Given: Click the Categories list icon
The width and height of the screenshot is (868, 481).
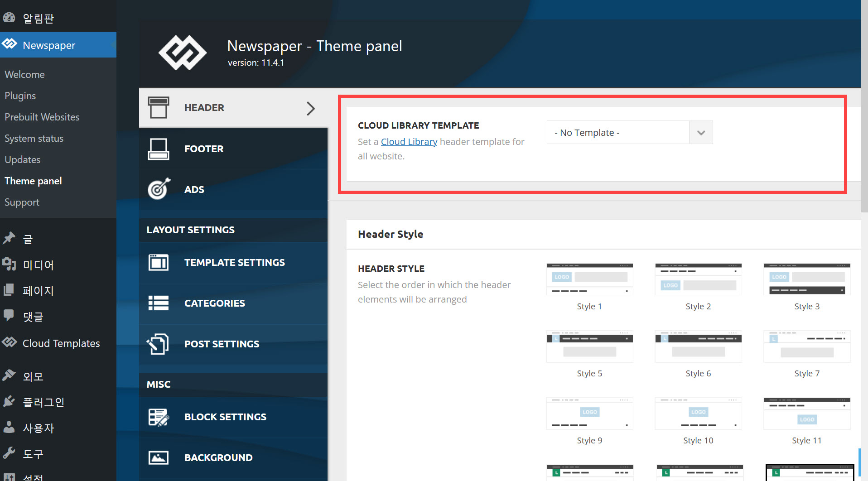Looking at the screenshot, I should pos(158,303).
